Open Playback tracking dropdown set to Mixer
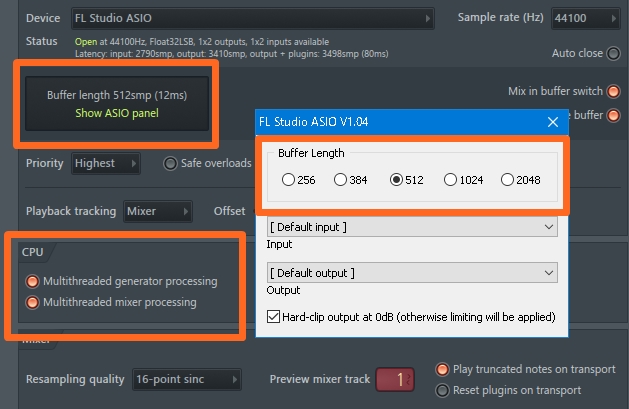Viewport: 629px width, 409px height. point(158,211)
